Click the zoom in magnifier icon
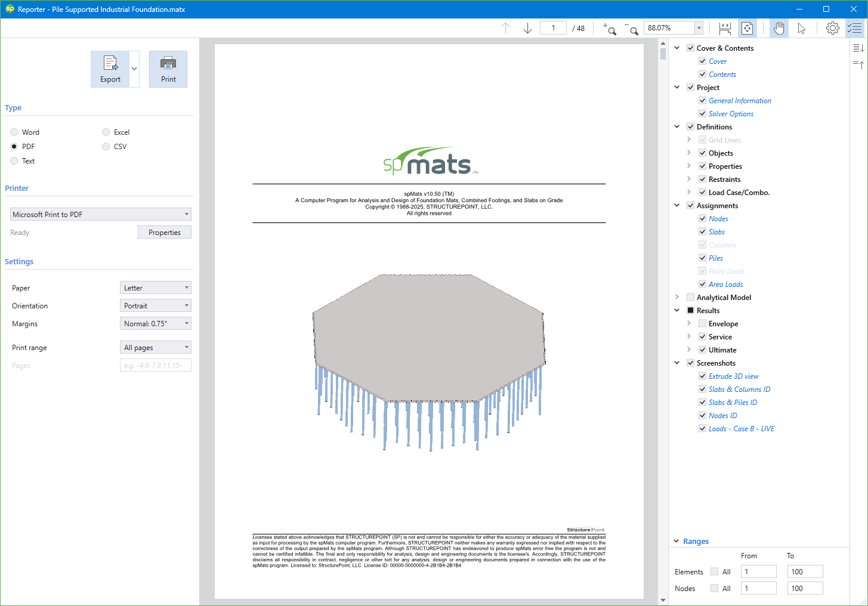Screen dimensions: 868x606 pyautogui.click(x=609, y=28)
